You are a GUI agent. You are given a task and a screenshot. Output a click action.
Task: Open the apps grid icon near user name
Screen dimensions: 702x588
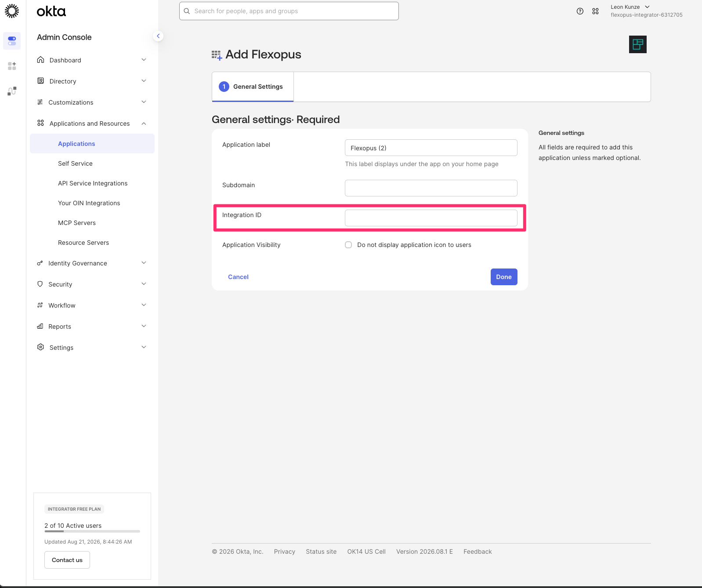click(595, 11)
